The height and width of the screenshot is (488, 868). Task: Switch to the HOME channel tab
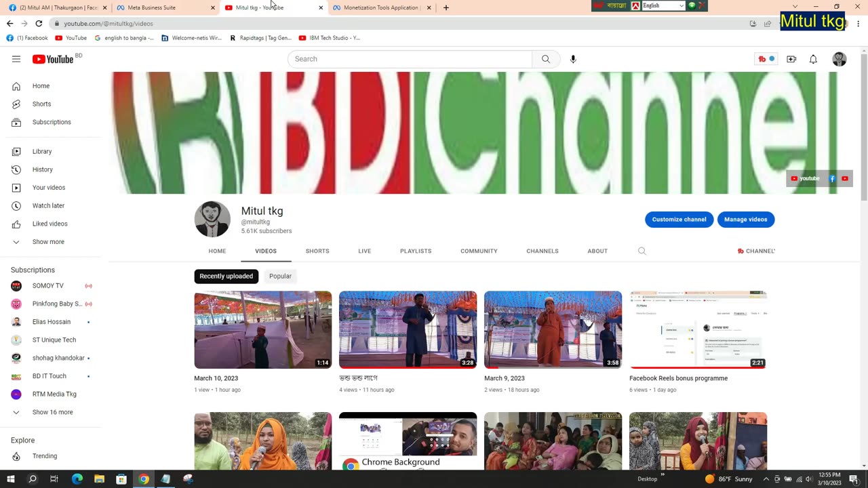pos(217,251)
